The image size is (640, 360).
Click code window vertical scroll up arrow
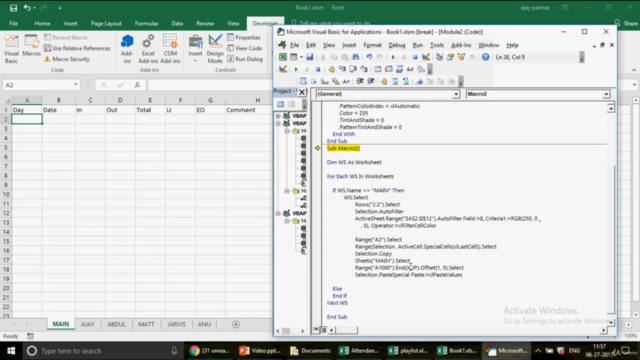[x=611, y=109]
